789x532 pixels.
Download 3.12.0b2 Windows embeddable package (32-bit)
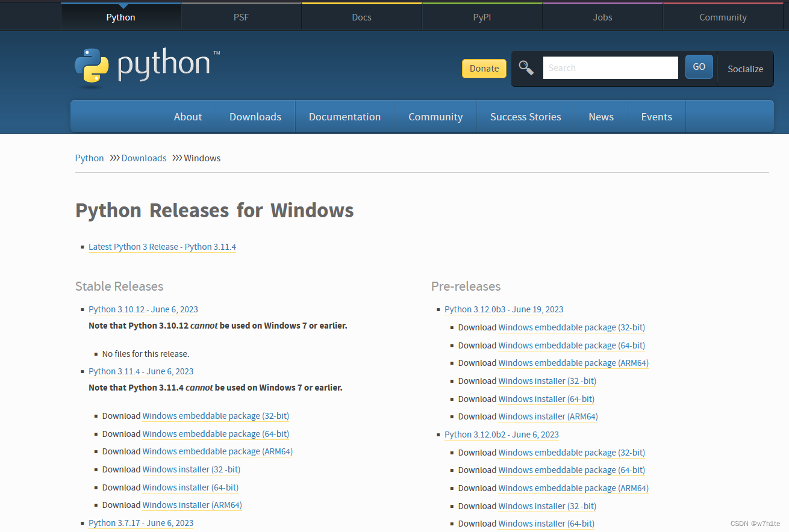[572, 453]
